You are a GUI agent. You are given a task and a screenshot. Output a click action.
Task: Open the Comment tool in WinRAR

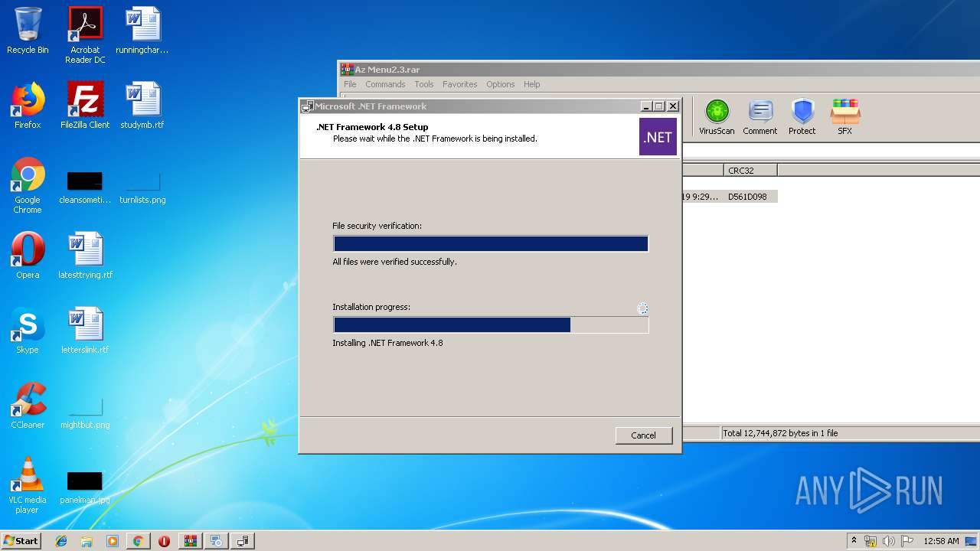click(x=759, y=118)
